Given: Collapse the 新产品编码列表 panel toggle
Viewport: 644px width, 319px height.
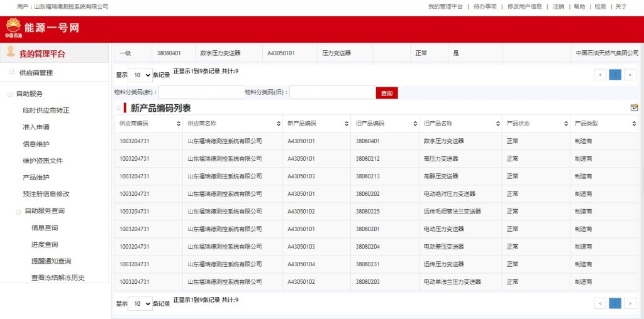Looking at the screenshot, I should coord(119,107).
